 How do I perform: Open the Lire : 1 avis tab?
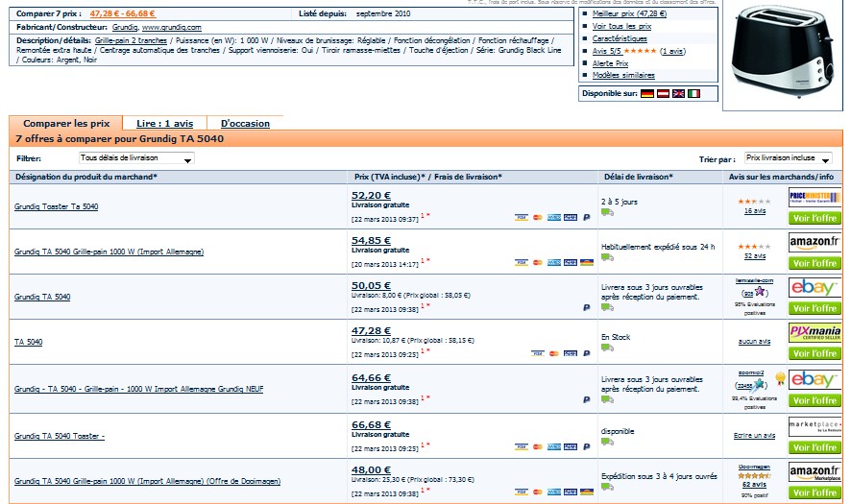(x=165, y=124)
